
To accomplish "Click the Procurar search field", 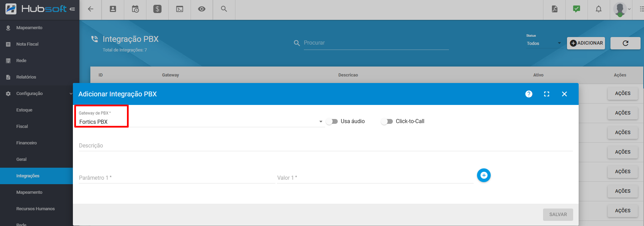I will [x=376, y=43].
